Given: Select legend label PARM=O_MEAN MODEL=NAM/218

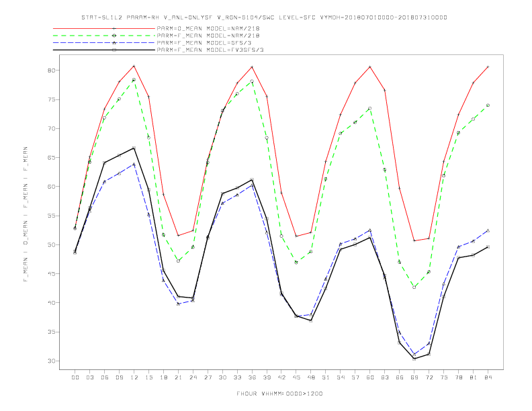Looking at the screenshot, I should tap(208, 28).
